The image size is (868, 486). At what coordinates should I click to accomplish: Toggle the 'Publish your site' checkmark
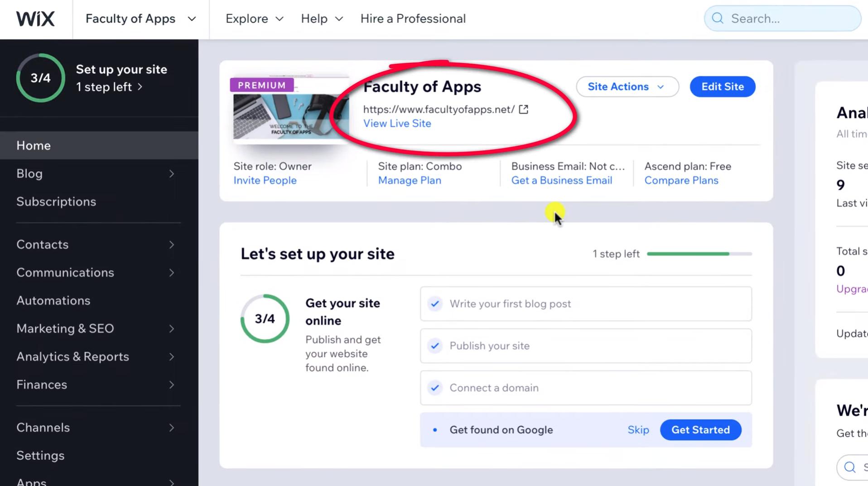(434, 346)
